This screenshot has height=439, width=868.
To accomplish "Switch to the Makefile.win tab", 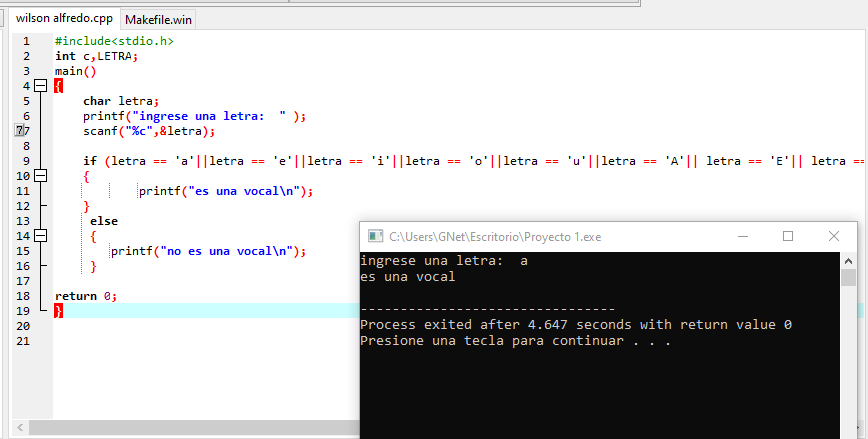I will tap(158, 19).
